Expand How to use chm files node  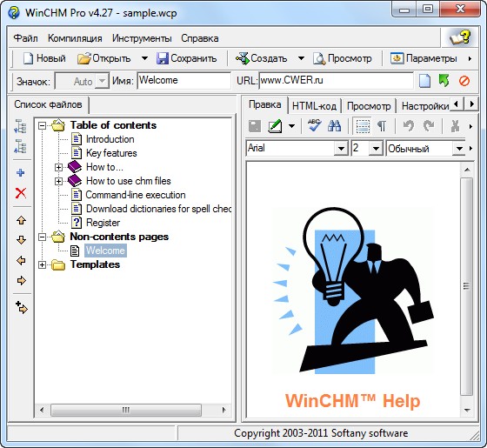click(x=58, y=181)
